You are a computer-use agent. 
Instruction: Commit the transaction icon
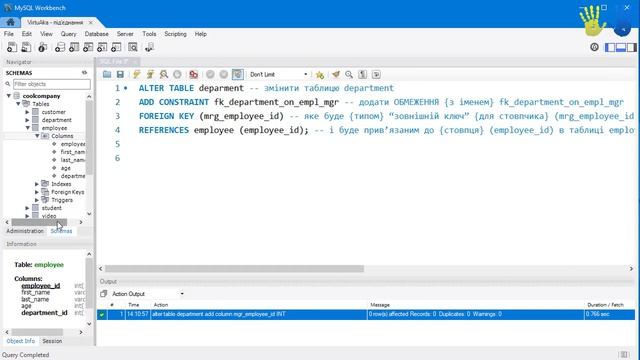210,74
